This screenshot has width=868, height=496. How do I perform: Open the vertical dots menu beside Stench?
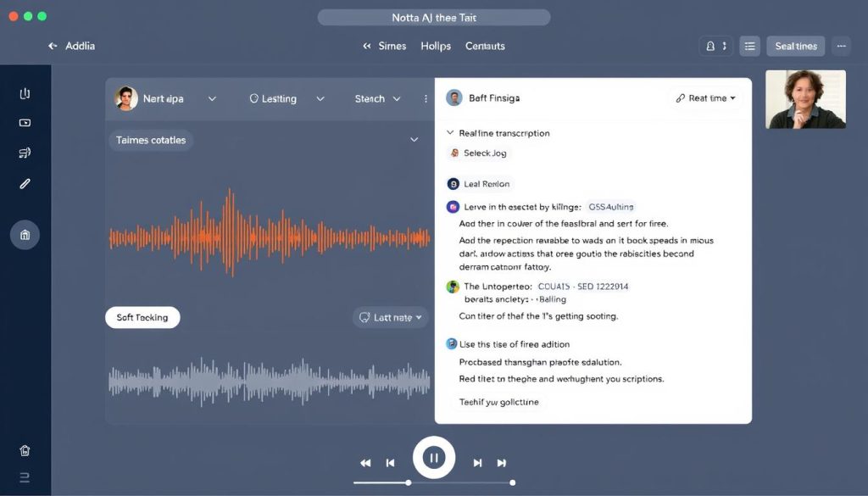tap(426, 99)
